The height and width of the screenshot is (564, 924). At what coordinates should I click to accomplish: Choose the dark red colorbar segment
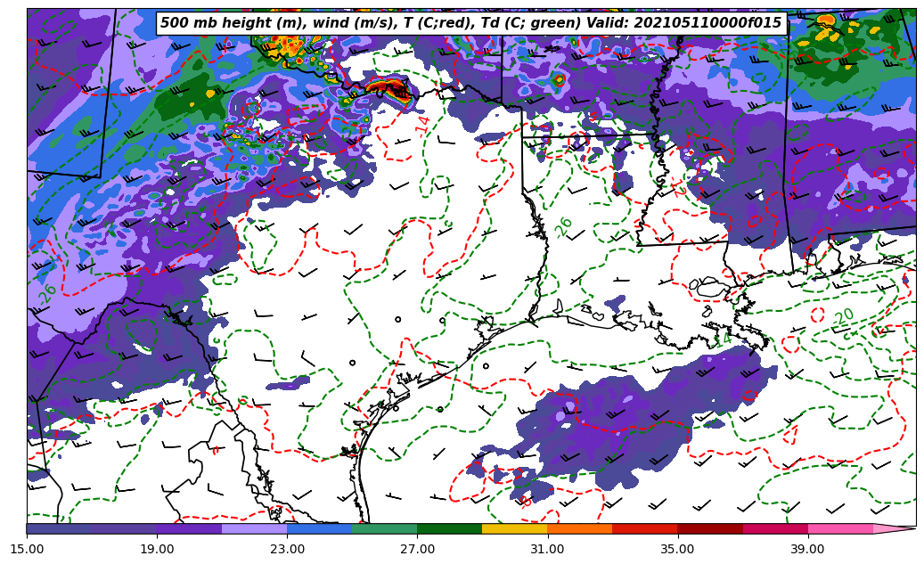coord(709,528)
